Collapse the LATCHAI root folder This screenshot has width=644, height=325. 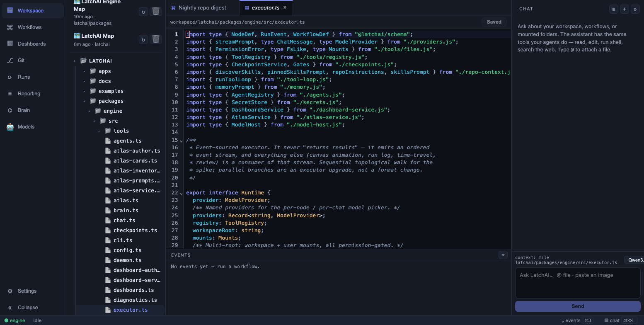[75, 61]
